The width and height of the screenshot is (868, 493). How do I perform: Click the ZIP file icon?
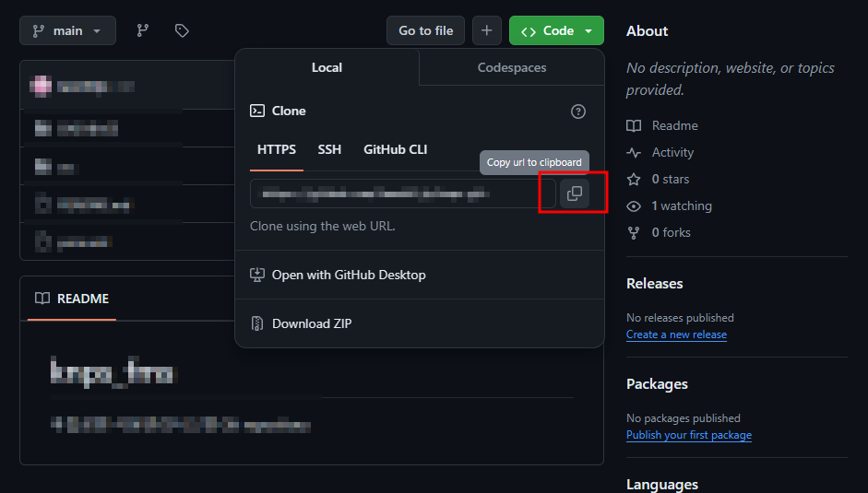coord(256,323)
